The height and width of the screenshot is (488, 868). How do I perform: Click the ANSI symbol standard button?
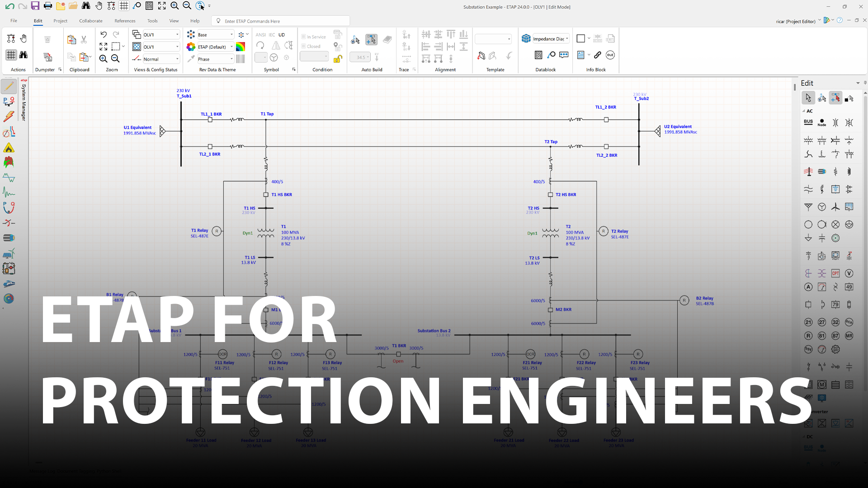(260, 35)
